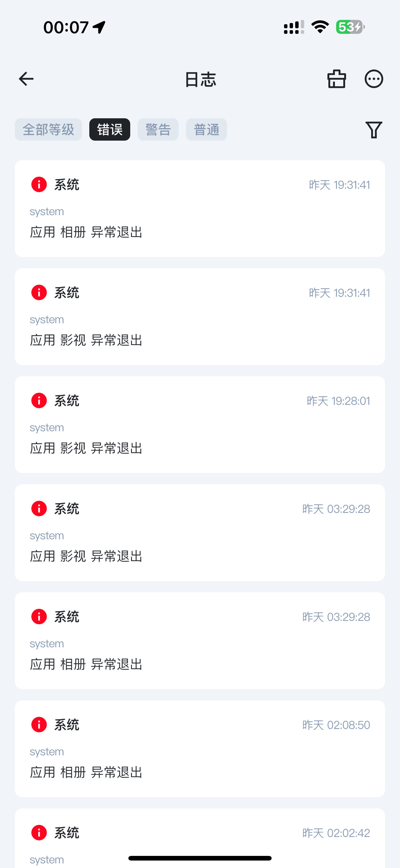Tap red error icon on 19:28:01 entry
Image resolution: width=400 pixels, height=868 pixels.
tap(39, 401)
